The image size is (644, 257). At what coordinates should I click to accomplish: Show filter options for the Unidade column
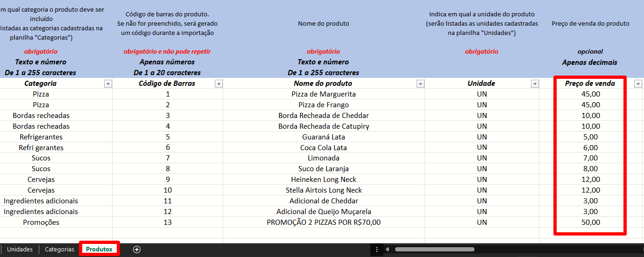coord(535,83)
